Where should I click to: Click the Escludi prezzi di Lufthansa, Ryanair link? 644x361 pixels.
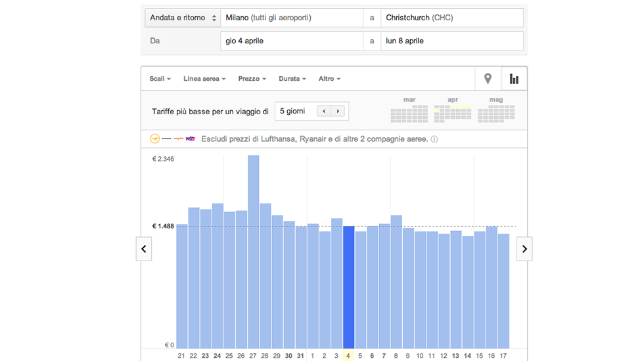click(x=315, y=139)
